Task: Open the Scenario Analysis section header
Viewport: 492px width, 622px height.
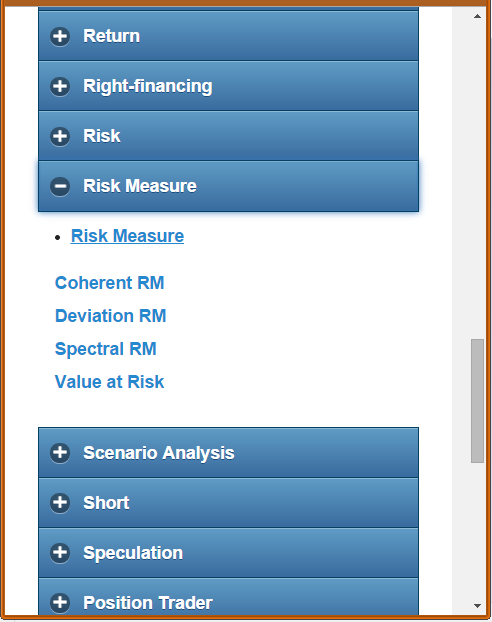Action: coord(229,453)
